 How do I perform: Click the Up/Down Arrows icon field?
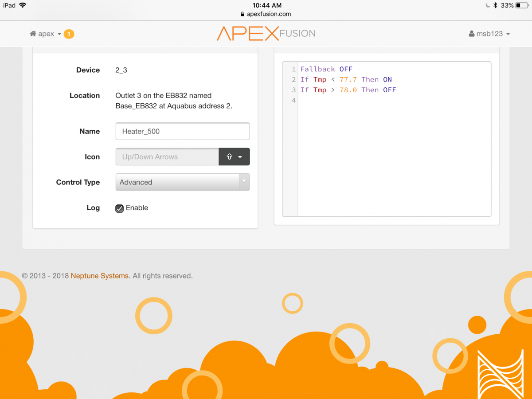click(x=167, y=157)
